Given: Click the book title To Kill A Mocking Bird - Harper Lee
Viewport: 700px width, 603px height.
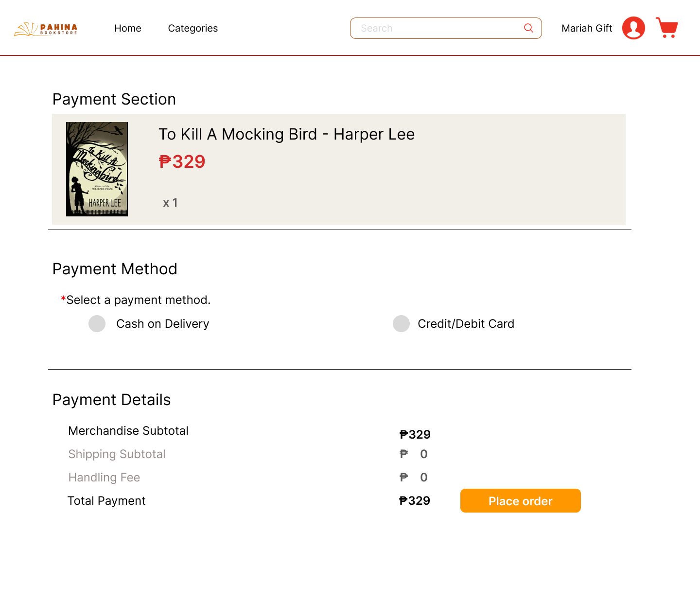Looking at the screenshot, I should 287,134.
